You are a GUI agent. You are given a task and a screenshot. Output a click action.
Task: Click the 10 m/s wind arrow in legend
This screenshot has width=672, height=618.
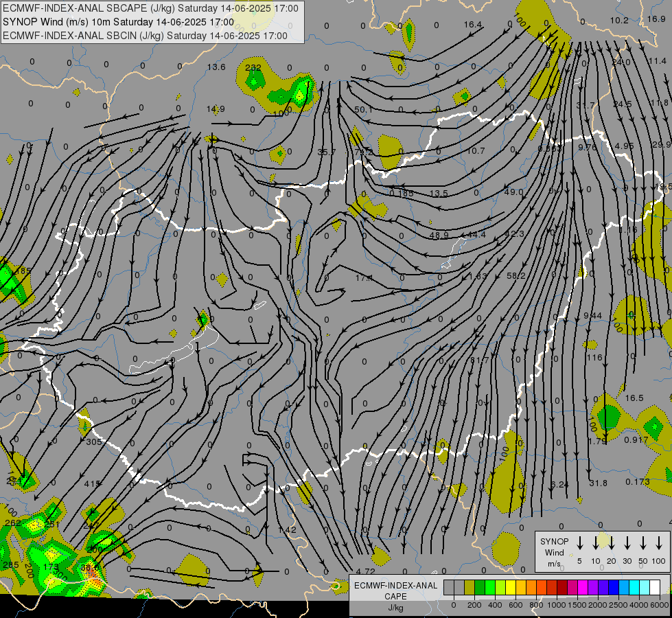pyautogui.click(x=596, y=543)
